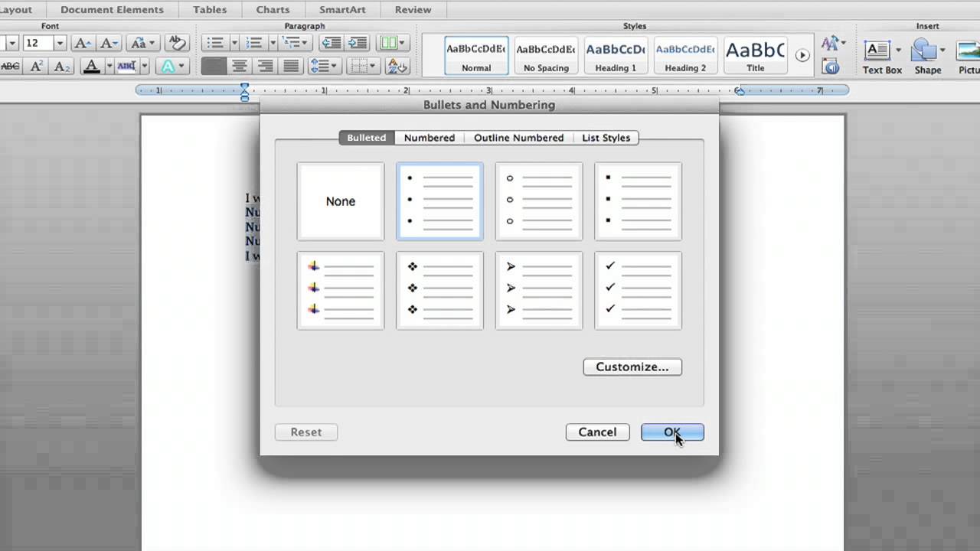
Task: Open the change case menu
Action: [x=142, y=43]
